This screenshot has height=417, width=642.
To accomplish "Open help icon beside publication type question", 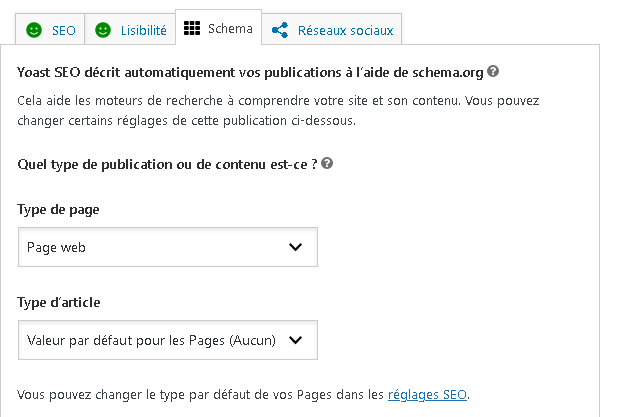I will click(x=327, y=163).
